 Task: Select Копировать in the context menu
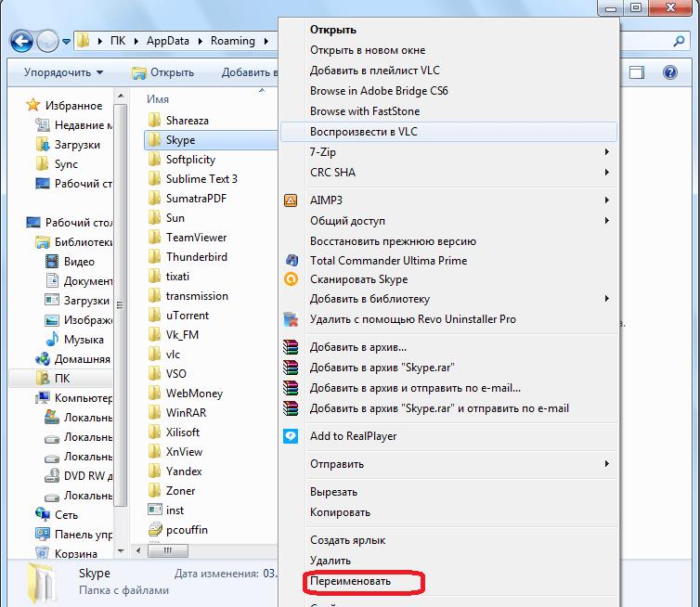point(340,512)
